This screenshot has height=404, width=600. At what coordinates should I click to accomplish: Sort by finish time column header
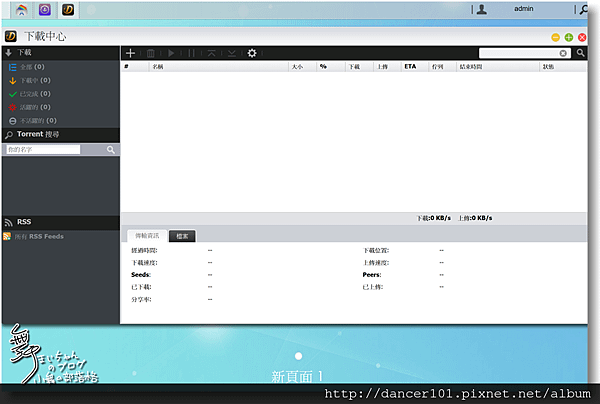(497, 67)
